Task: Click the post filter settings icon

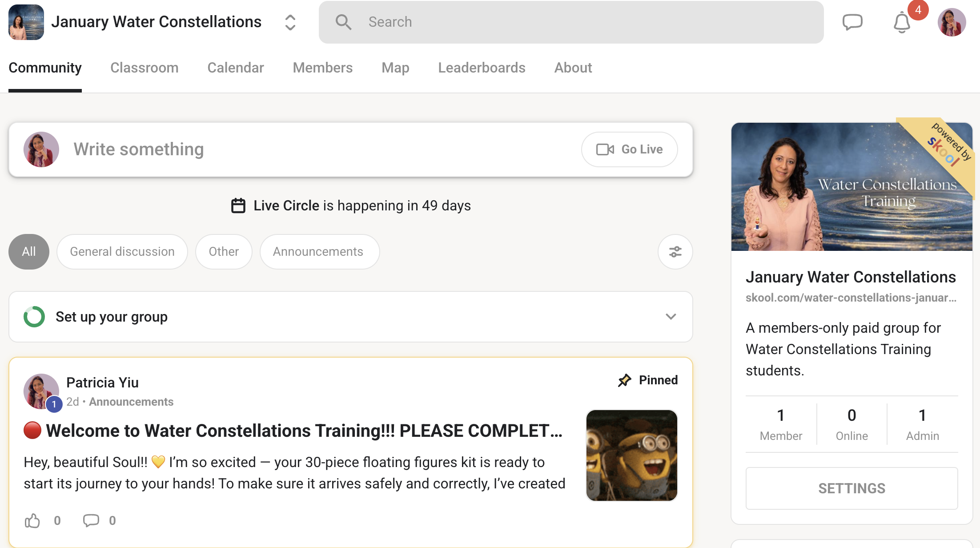Action: pyautogui.click(x=675, y=252)
